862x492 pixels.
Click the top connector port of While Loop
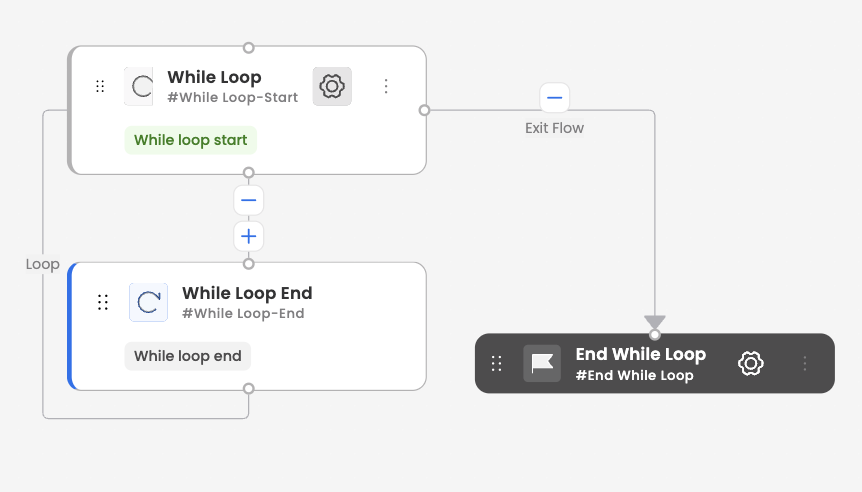coord(248,48)
